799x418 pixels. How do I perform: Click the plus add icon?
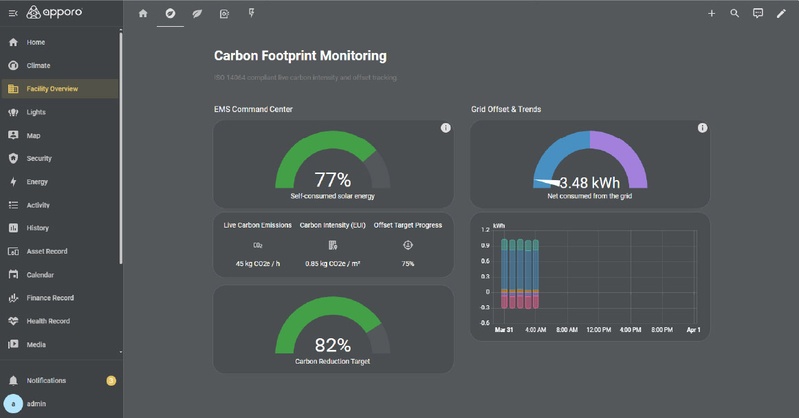(x=711, y=14)
